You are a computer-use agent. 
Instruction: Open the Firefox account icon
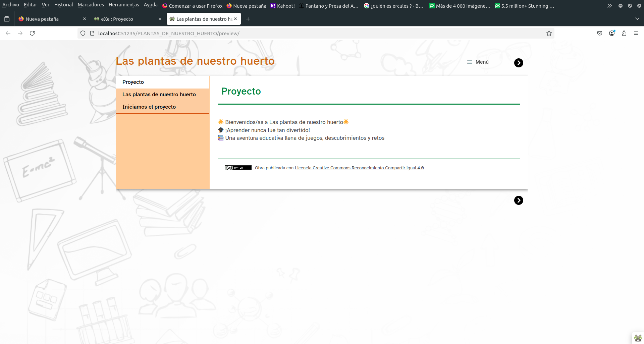[612, 33]
